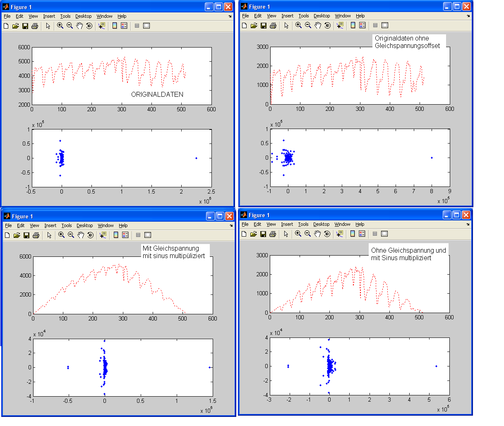Image resolution: width=504 pixels, height=426 pixels.
Task: Save icon in Gleichspannungsoffset window
Action: tap(263, 25)
